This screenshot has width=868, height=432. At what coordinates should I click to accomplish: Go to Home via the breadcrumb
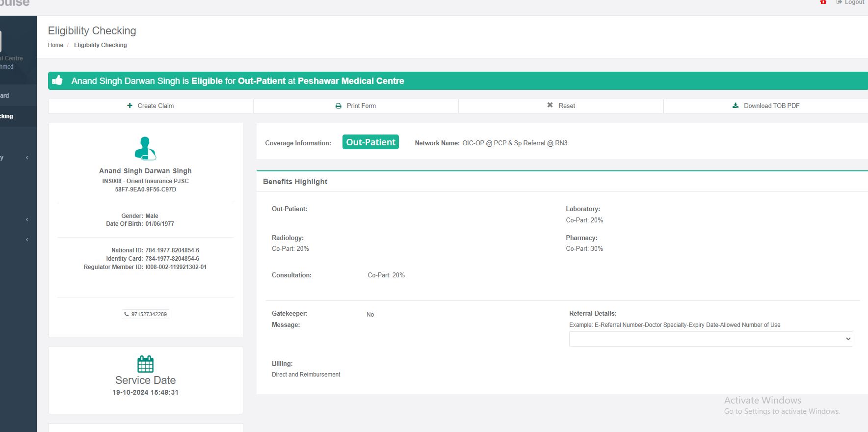point(55,45)
